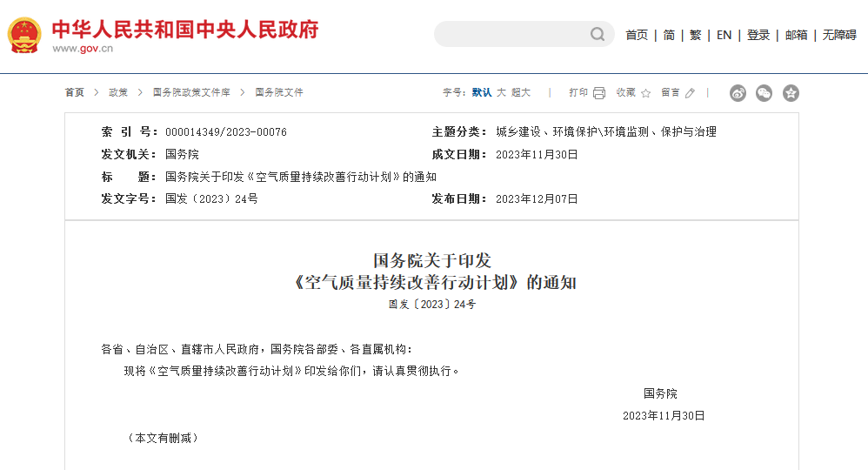Click the star icon beside 收藏

[646, 93]
